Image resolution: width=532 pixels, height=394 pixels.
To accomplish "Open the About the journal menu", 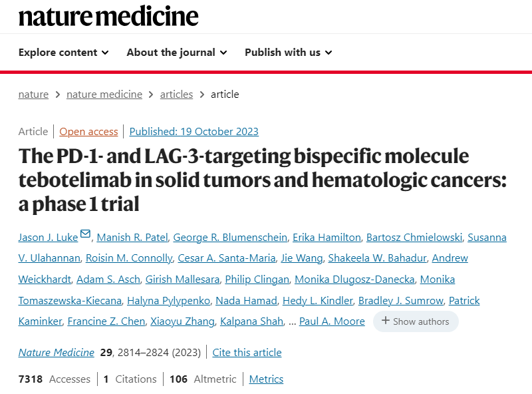I will point(177,53).
